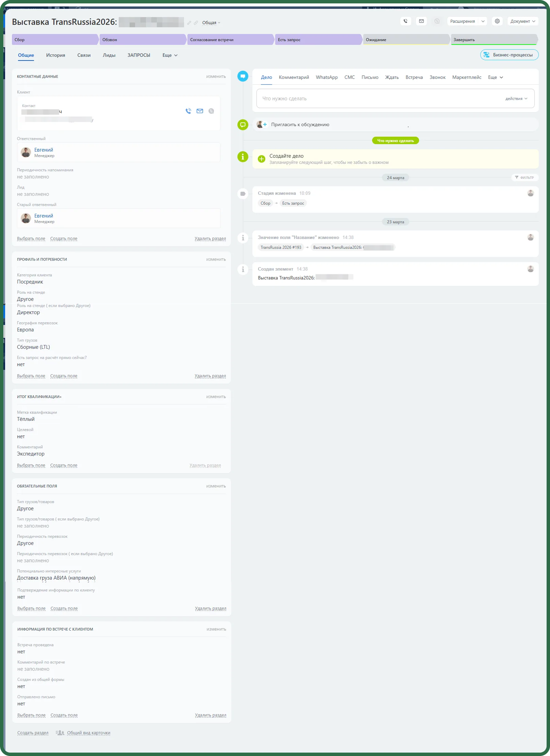Switch to the История tab
This screenshot has width=550, height=756.
pos(55,55)
